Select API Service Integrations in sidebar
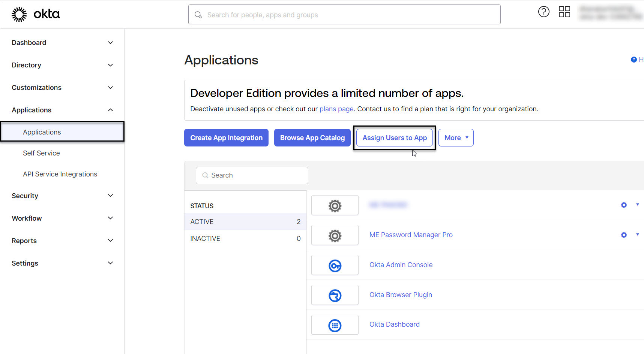 tap(60, 174)
